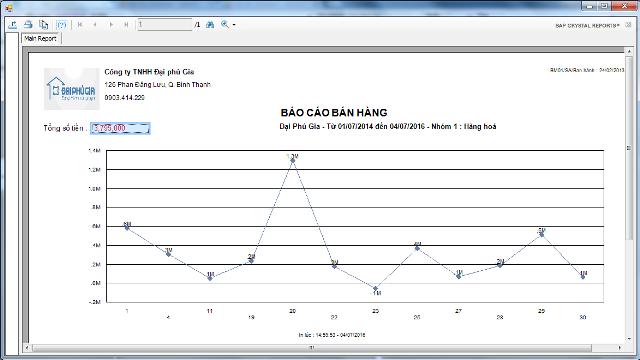Click the page number input field
The width and height of the screenshot is (640, 360).
[x=164, y=25]
